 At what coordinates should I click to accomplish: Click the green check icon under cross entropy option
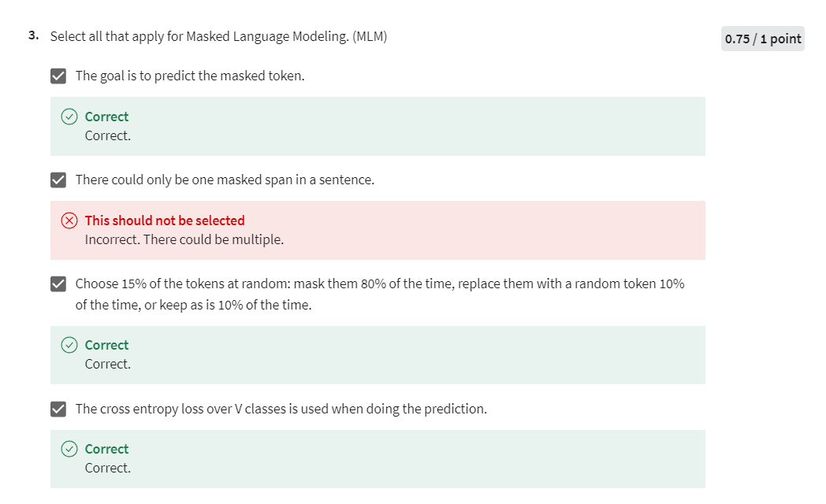(x=69, y=449)
